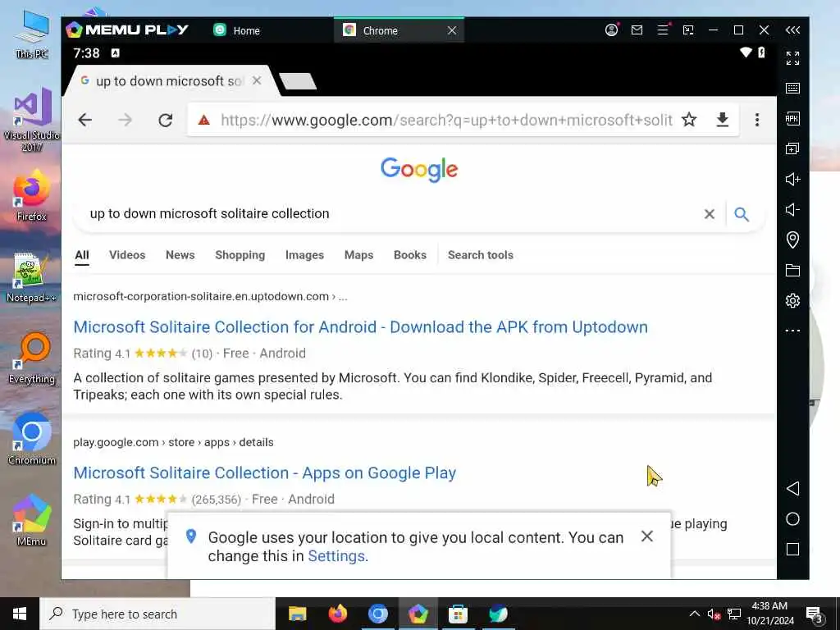
Task: Open MEmu hamburger menu in title bar
Action: coord(663,30)
